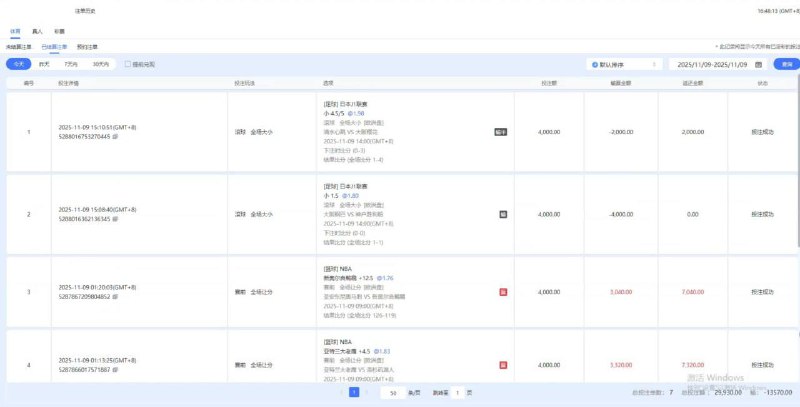Open the calendar icon in date range
Screen dimensions: 800x407
(x=758, y=64)
